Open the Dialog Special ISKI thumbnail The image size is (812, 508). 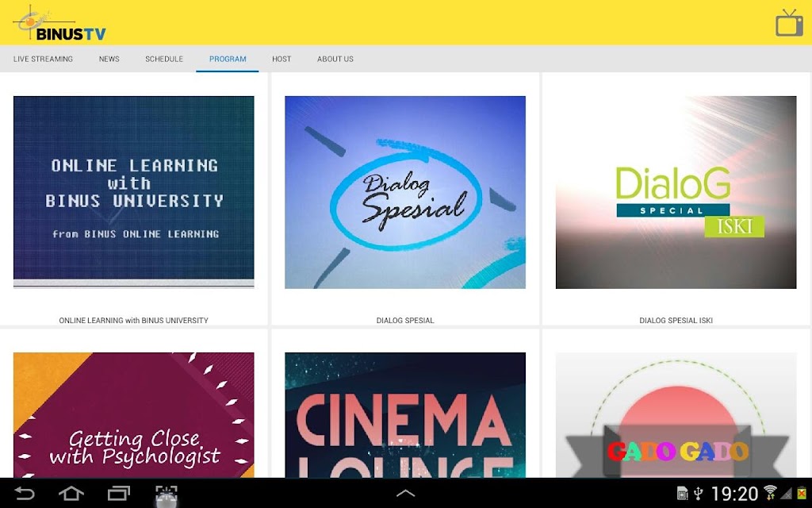pyautogui.click(x=676, y=192)
